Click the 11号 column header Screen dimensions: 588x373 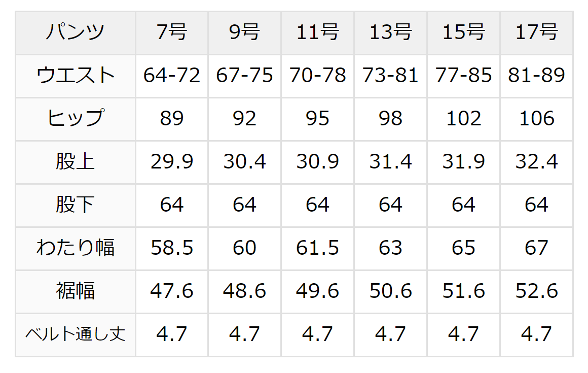point(318,32)
